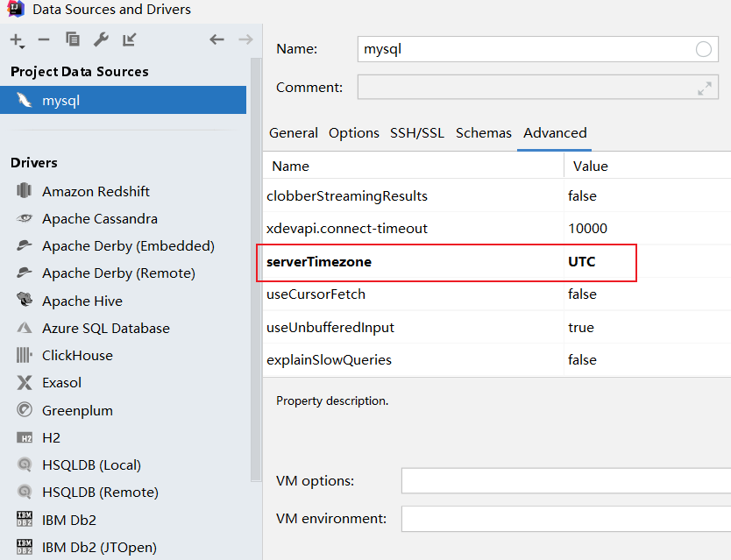Click the false value for useCursorFetch
Screen dimensions: 731x560
[582, 294]
